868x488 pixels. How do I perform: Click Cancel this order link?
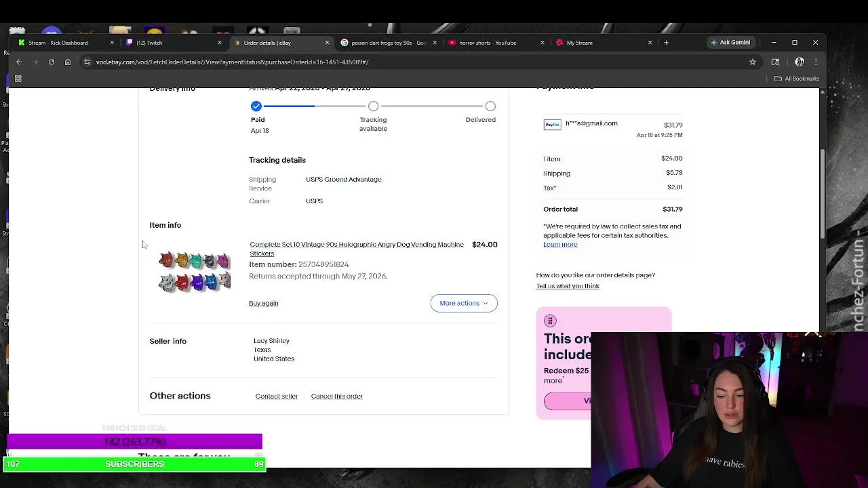pyautogui.click(x=337, y=396)
